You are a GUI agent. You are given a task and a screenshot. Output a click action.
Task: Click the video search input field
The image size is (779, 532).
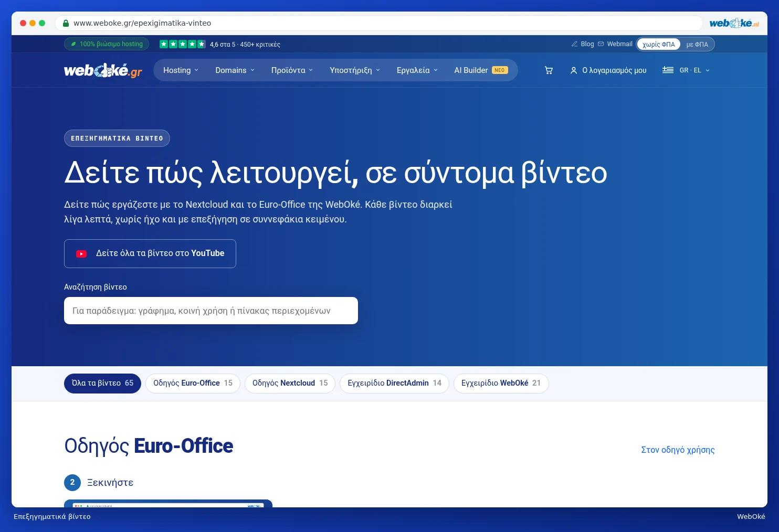(x=211, y=311)
